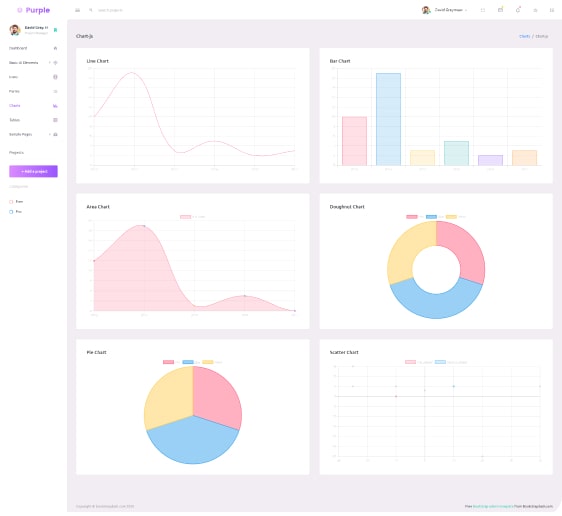Click the search magnifier icon in navbar
The width and height of the screenshot is (562, 516).
pyautogui.click(x=91, y=10)
